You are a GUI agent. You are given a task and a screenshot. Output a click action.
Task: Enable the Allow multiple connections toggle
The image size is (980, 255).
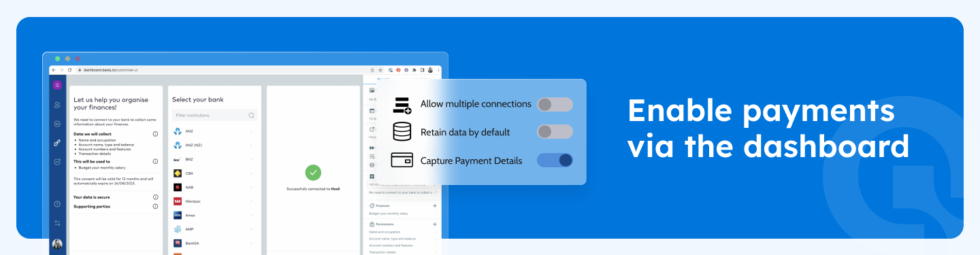pos(555,104)
